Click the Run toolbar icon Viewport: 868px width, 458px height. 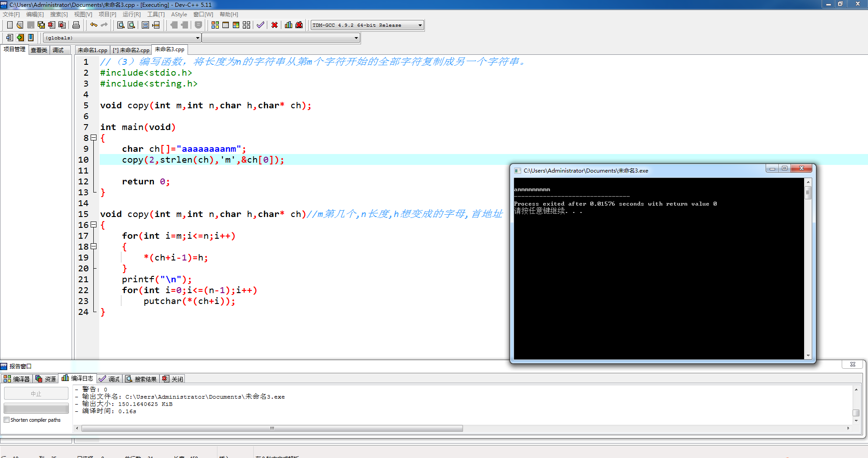click(226, 25)
